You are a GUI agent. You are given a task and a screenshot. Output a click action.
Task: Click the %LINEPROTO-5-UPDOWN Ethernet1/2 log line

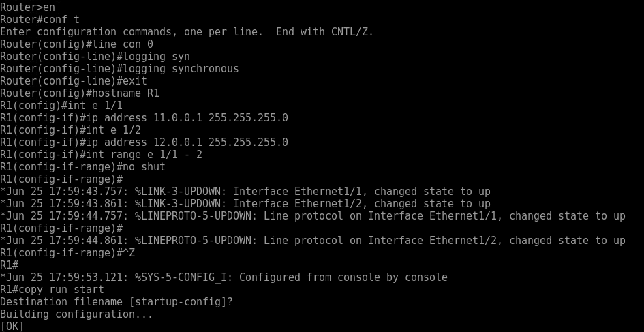coord(313,241)
